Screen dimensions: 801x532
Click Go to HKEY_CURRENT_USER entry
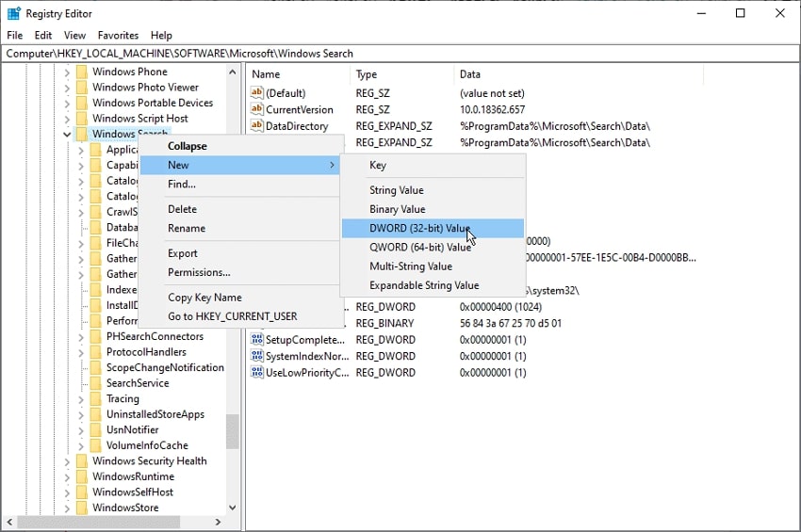pos(240,316)
